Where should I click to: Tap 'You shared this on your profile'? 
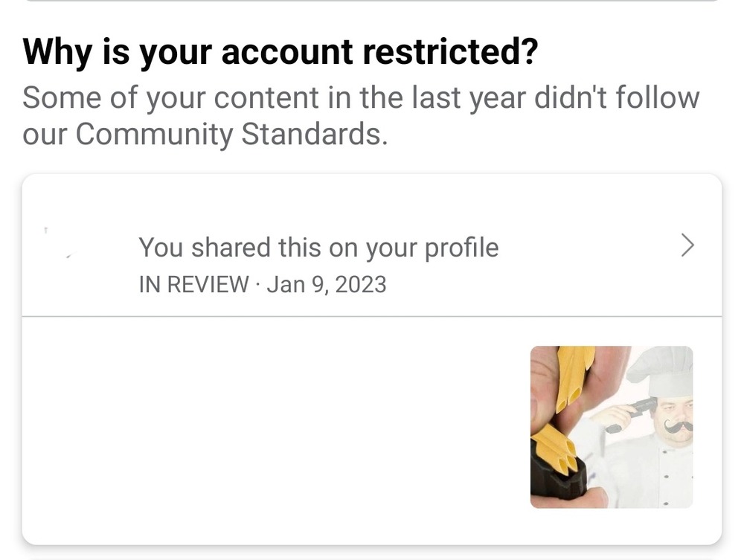318,248
